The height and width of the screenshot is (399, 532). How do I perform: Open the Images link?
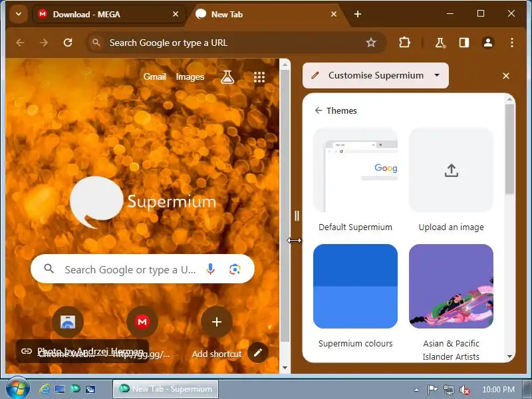pos(190,77)
